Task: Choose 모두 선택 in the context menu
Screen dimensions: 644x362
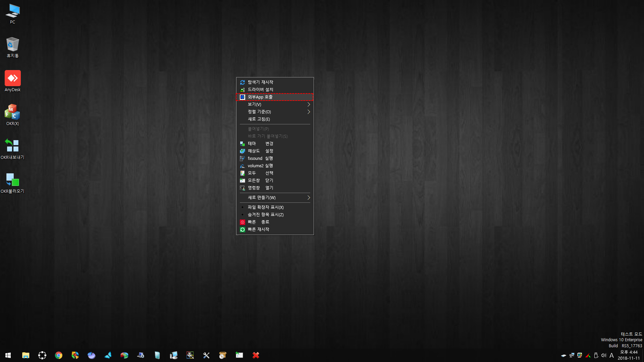Action: pos(275,173)
